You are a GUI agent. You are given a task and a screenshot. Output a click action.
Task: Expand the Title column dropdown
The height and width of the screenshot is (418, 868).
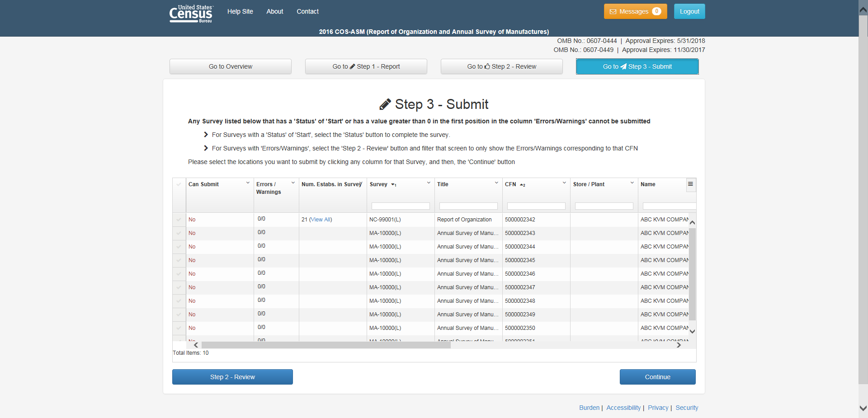(496, 183)
